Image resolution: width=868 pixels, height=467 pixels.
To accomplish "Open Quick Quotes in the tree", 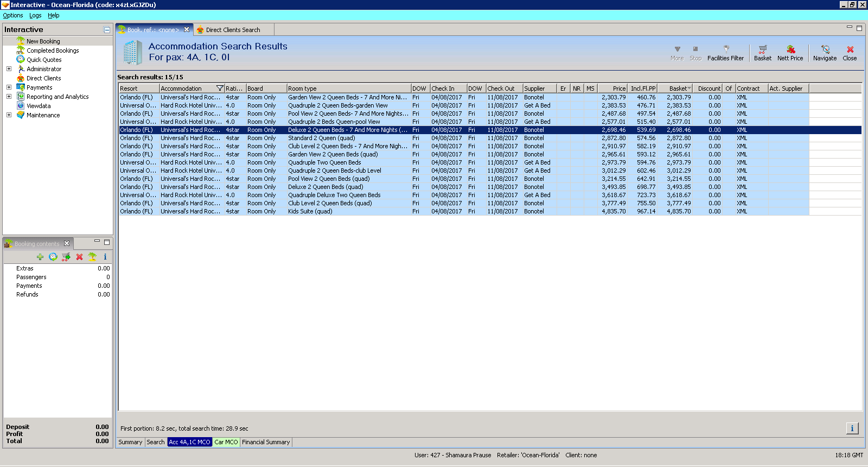I will [44, 60].
